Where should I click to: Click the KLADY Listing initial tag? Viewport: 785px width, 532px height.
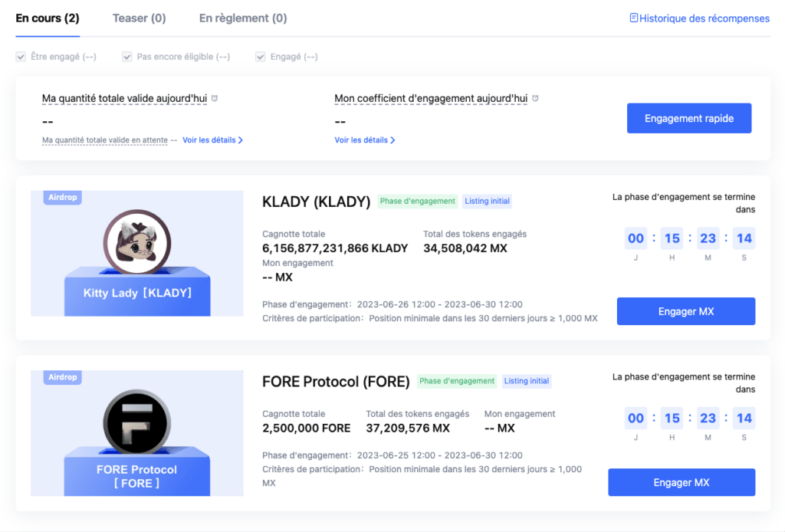[487, 201]
